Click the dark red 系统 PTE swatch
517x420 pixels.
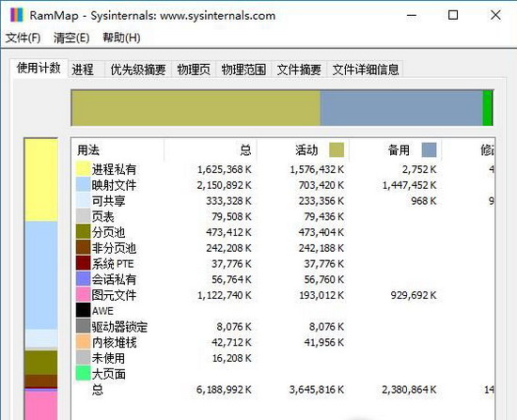click(83, 263)
